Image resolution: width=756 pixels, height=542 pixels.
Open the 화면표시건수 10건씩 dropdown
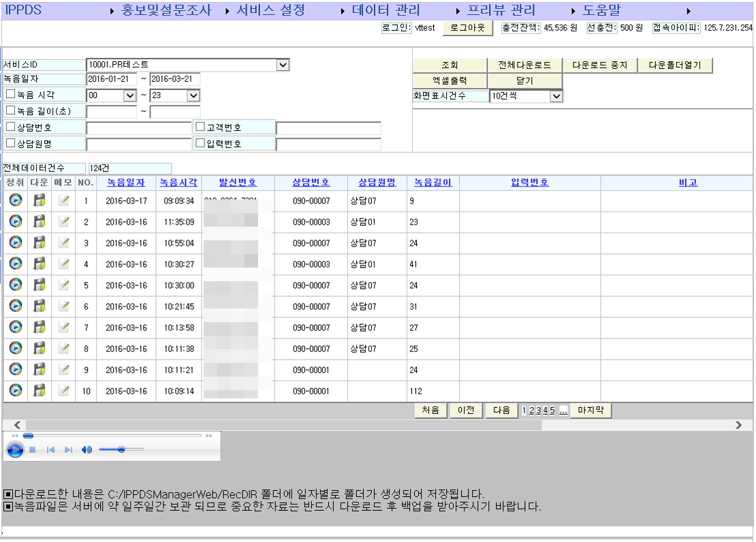(556, 96)
